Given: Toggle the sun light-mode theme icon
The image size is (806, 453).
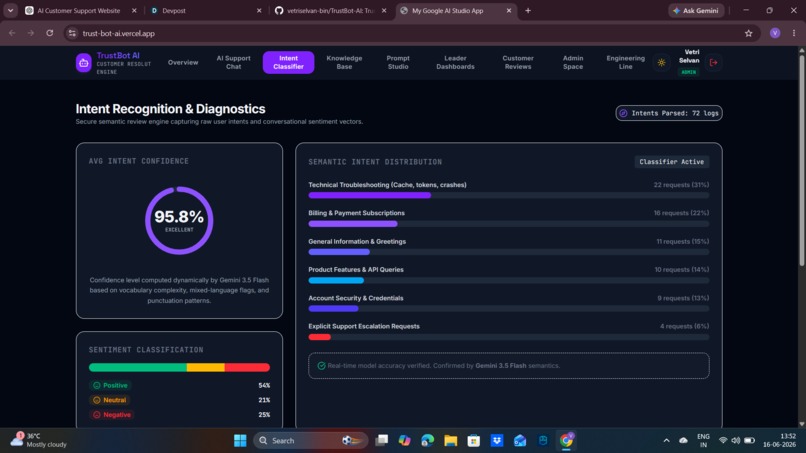Looking at the screenshot, I should (x=661, y=63).
